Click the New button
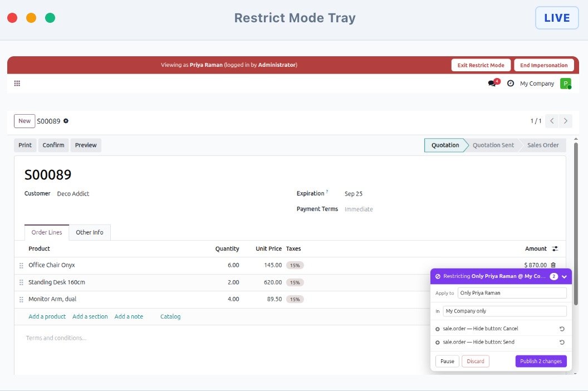This screenshot has height=391, width=588. (24, 121)
